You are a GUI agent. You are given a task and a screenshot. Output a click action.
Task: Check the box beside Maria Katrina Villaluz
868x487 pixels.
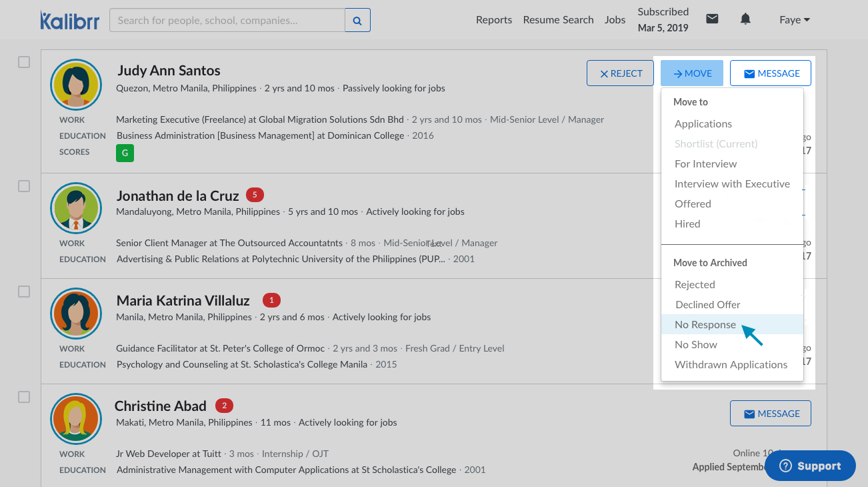click(x=24, y=292)
